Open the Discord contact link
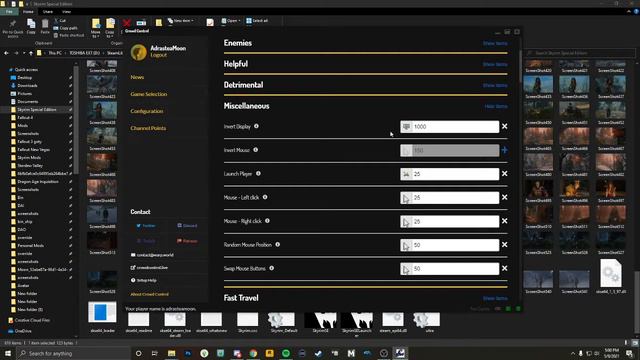 [187, 226]
